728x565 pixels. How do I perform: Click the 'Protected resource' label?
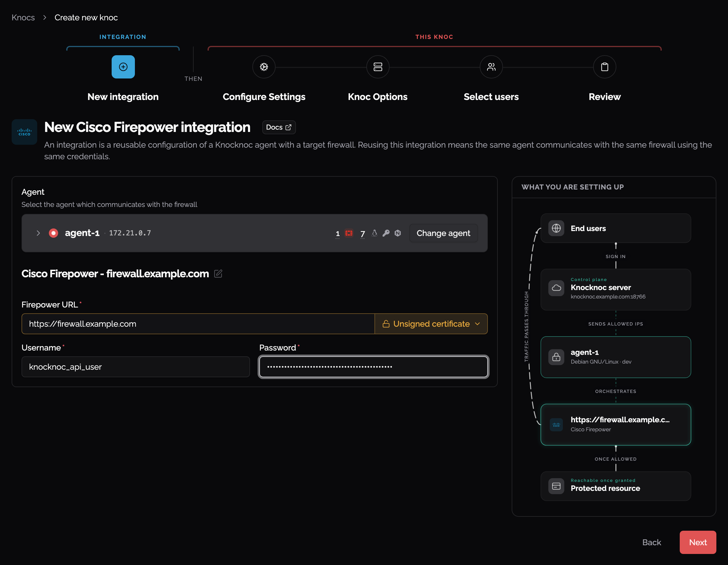pos(605,488)
